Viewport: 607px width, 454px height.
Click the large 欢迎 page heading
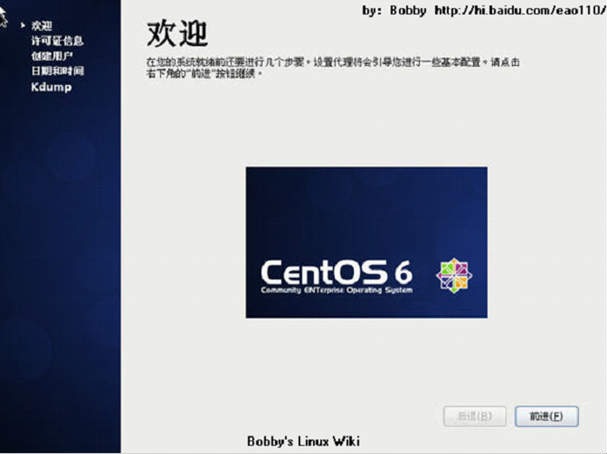[x=178, y=34]
